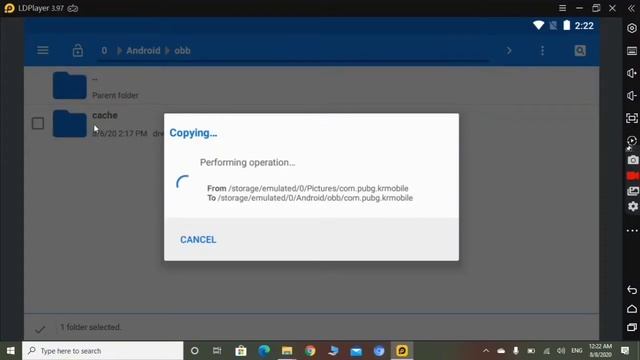Click Android back button in sidebar

pyautogui.click(x=632, y=290)
